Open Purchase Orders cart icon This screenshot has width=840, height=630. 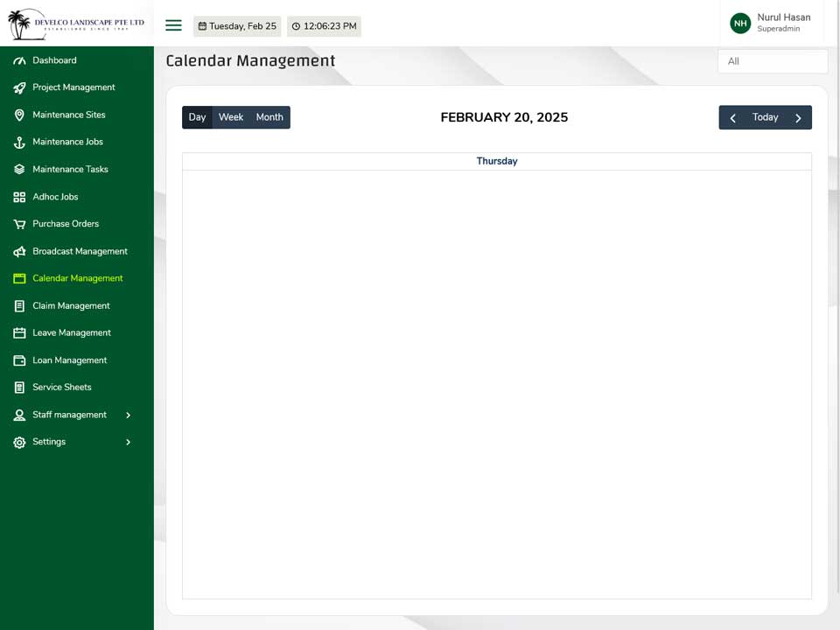pos(19,224)
